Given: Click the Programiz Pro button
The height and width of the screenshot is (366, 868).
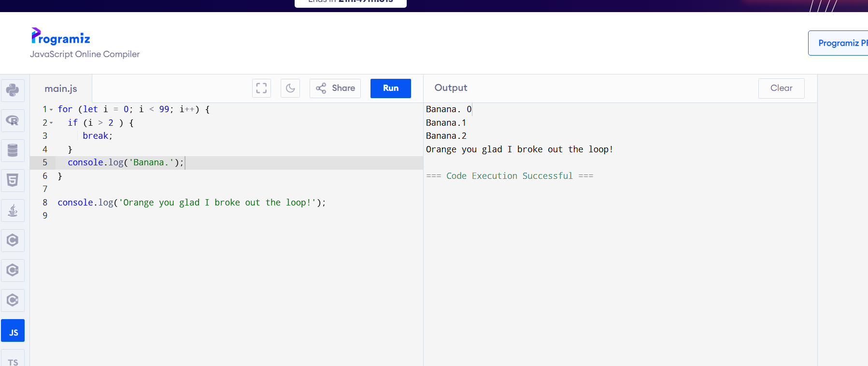Looking at the screenshot, I should click(x=840, y=43).
